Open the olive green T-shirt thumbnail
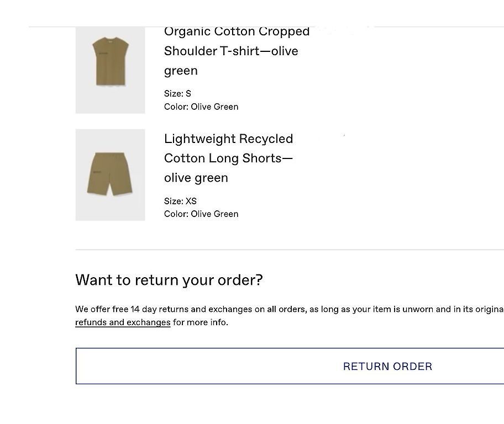This screenshot has height=424, width=504. pyautogui.click(x=111, y=70)
